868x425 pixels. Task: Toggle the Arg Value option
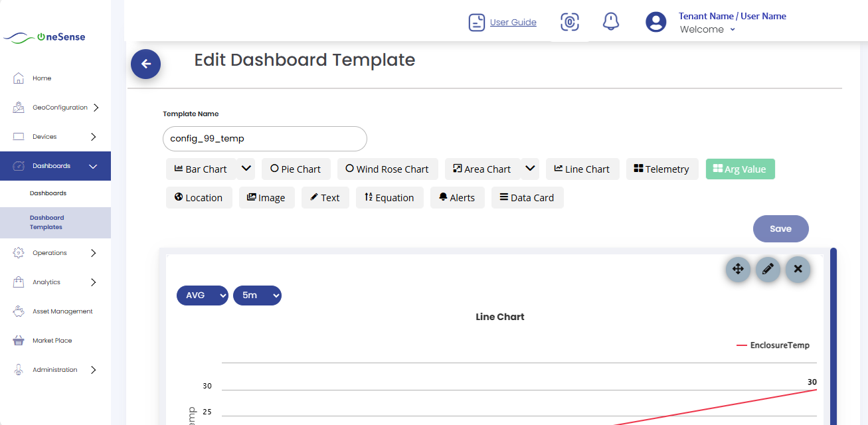pyautogui.click(x=740, y=169)
